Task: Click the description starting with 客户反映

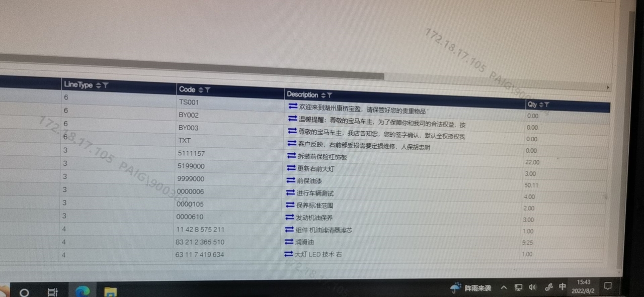Action: coord(364,147)
